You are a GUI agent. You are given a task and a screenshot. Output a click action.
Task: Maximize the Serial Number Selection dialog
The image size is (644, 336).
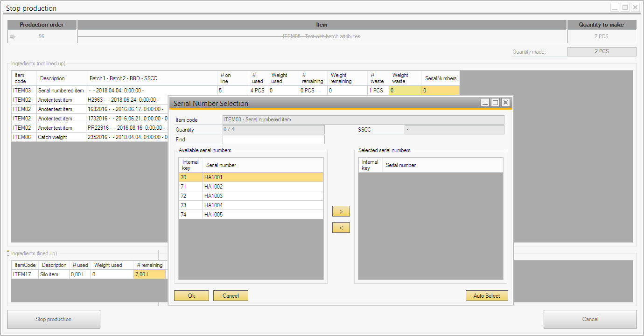(x=495, y=103)
